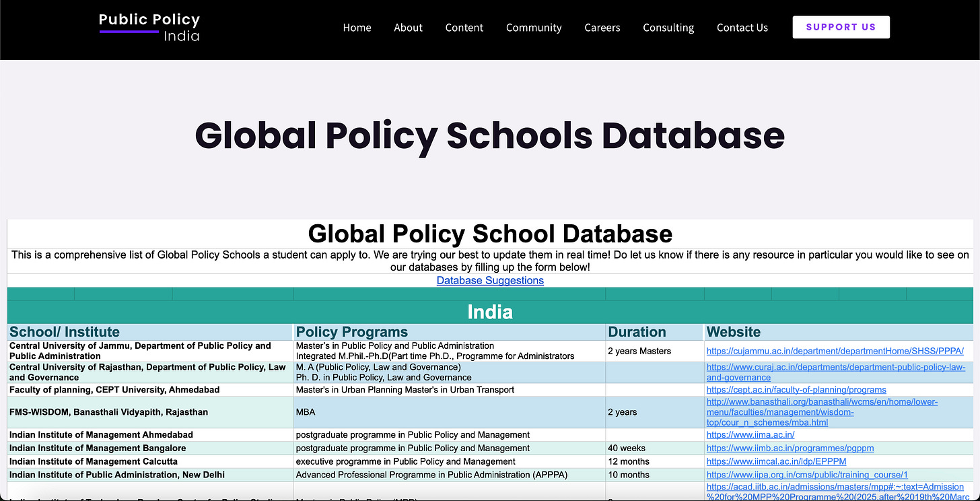This screenshot has height=501, width=980.
Task: Open the iimcal.ac.in EPPPM link
Action: [776, 462]
